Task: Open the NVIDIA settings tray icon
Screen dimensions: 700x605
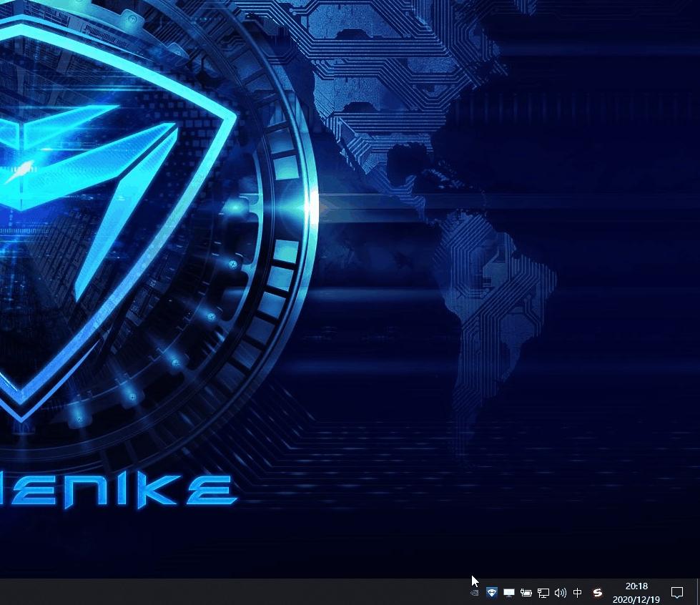Action: [475, 593]
